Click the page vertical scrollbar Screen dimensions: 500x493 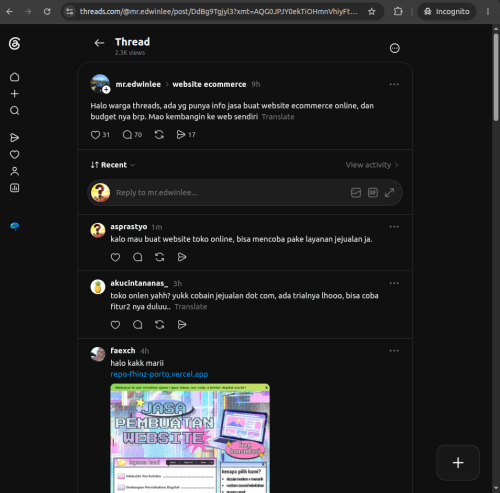[496, 77]
